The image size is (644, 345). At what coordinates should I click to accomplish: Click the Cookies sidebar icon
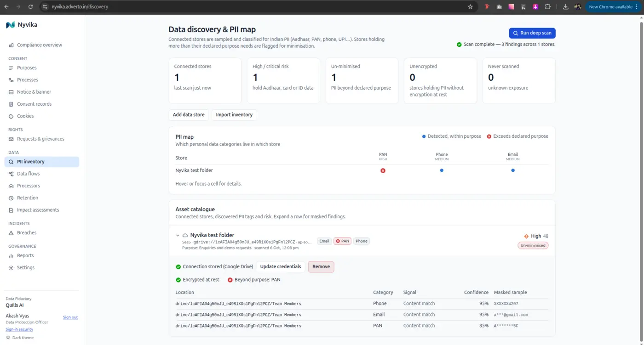point(11,116)
